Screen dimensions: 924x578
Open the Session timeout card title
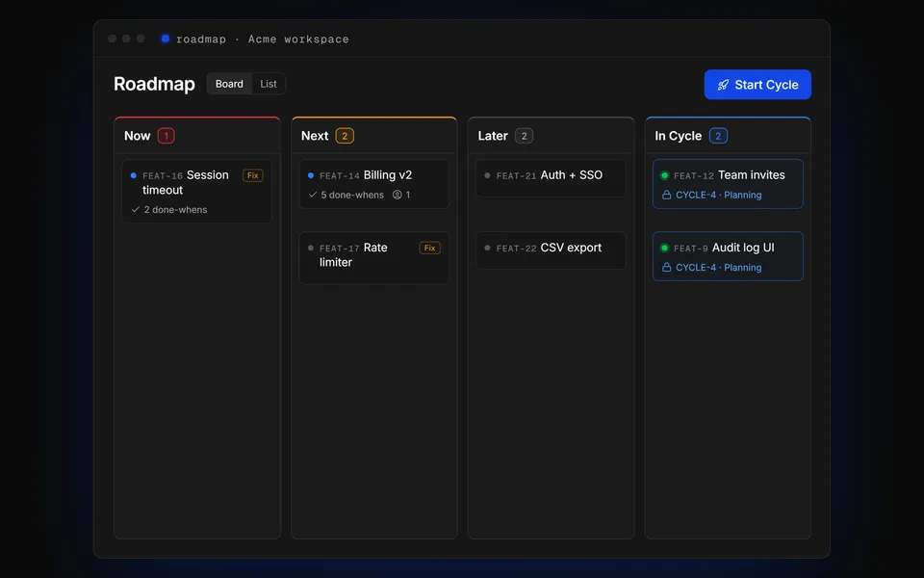186,182
